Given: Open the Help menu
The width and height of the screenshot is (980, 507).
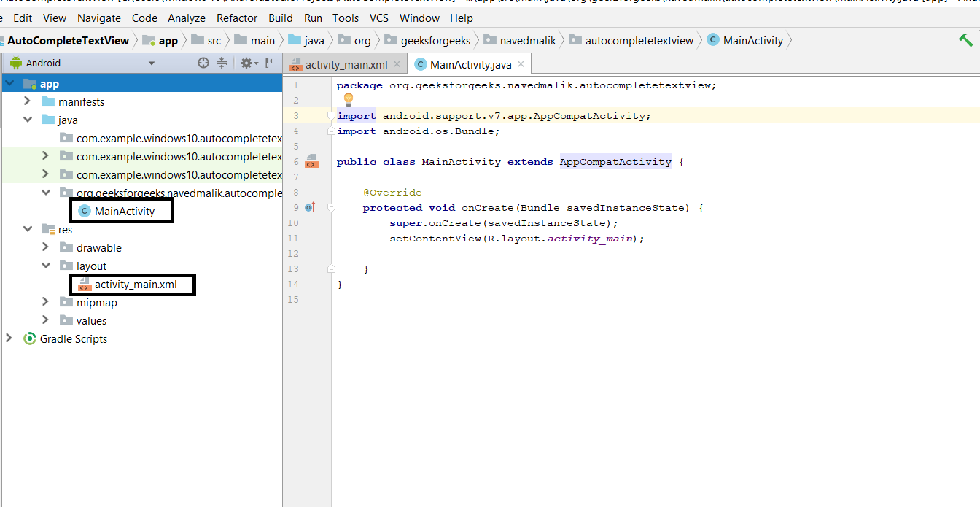Looking at the screenshot, I should pos(462,18).
